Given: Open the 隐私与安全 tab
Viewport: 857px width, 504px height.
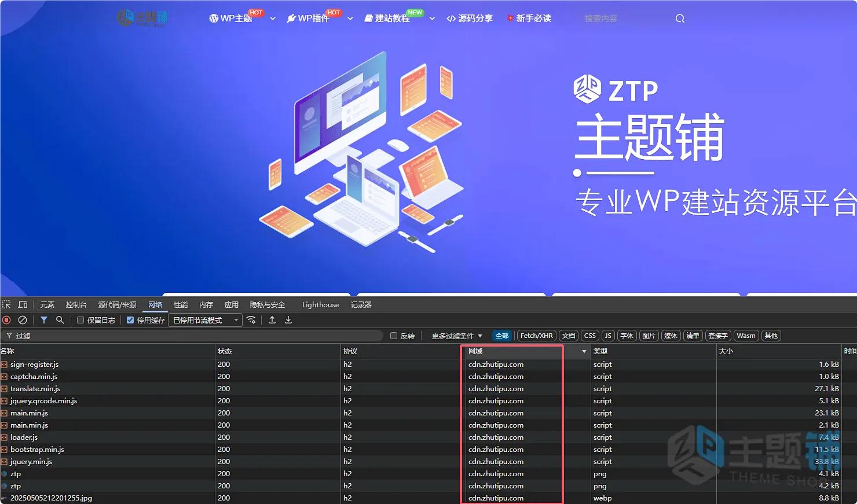Looking at the screenshot, I should [x=268, y=304].
